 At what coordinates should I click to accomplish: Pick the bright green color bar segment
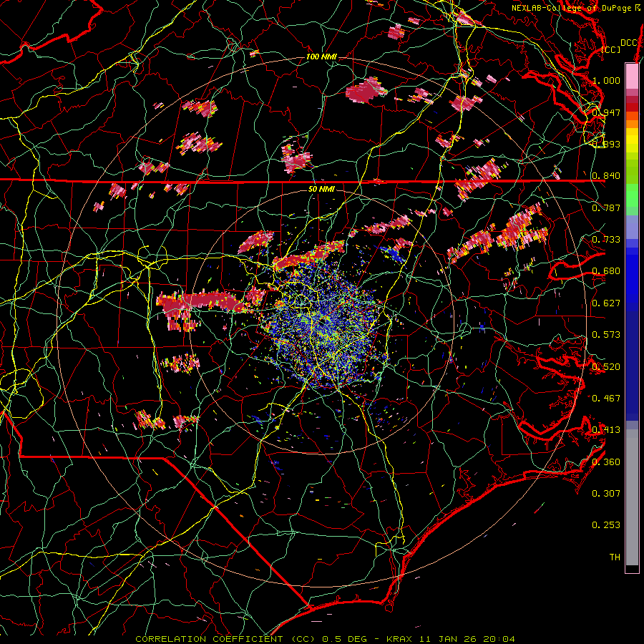click(632, 196)
